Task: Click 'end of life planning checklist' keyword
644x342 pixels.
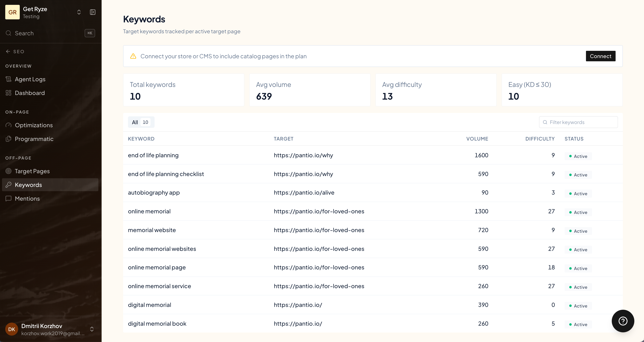Action: (x=166, y=174)
